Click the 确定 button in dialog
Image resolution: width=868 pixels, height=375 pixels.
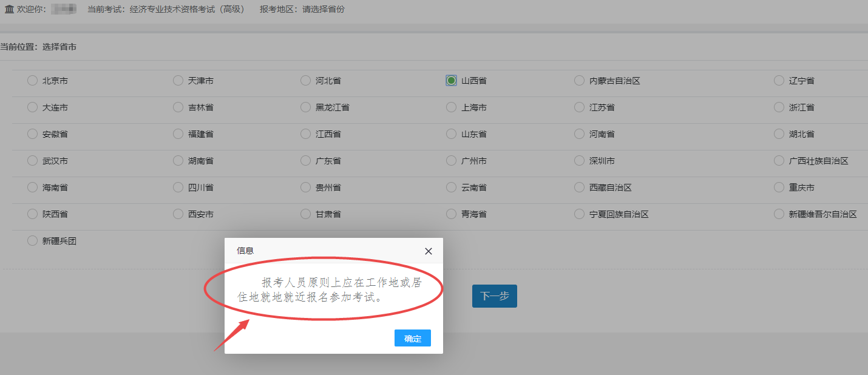(412, 339)
